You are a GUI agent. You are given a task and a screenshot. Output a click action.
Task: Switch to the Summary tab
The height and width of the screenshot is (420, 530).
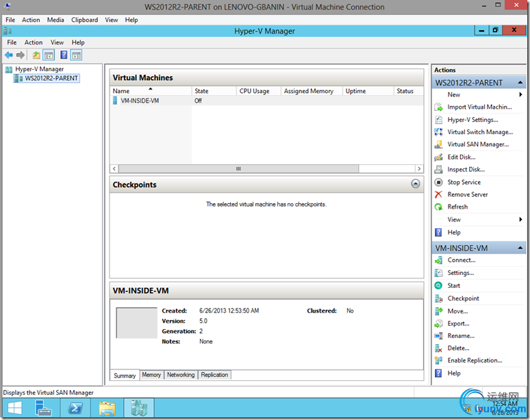tap(125, 376)
